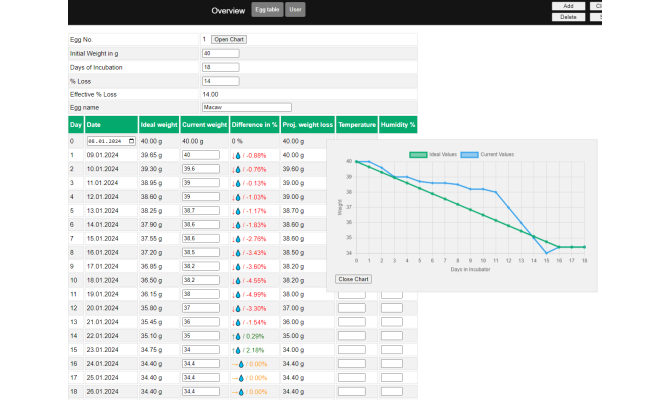Click the water drop icon in day 14 row
The width and height of the screenshot is (670, 400).
coord(238,336)
